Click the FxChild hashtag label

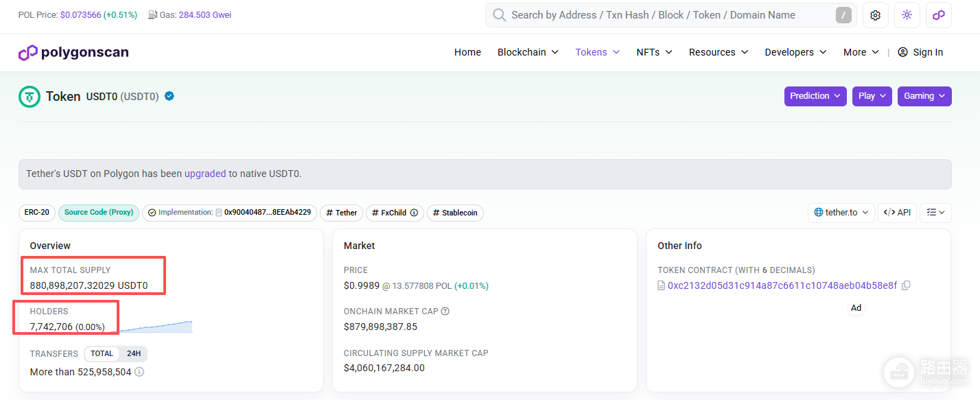pos(395,213)
